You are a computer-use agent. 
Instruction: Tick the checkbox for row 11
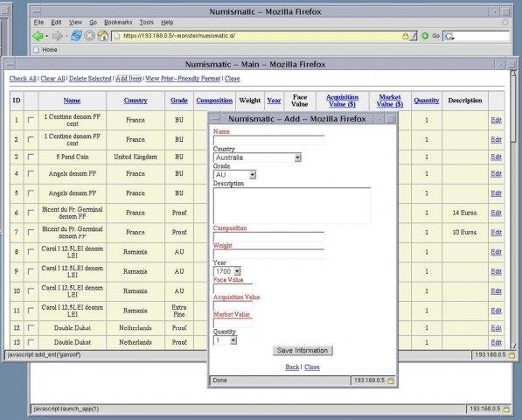31,311
